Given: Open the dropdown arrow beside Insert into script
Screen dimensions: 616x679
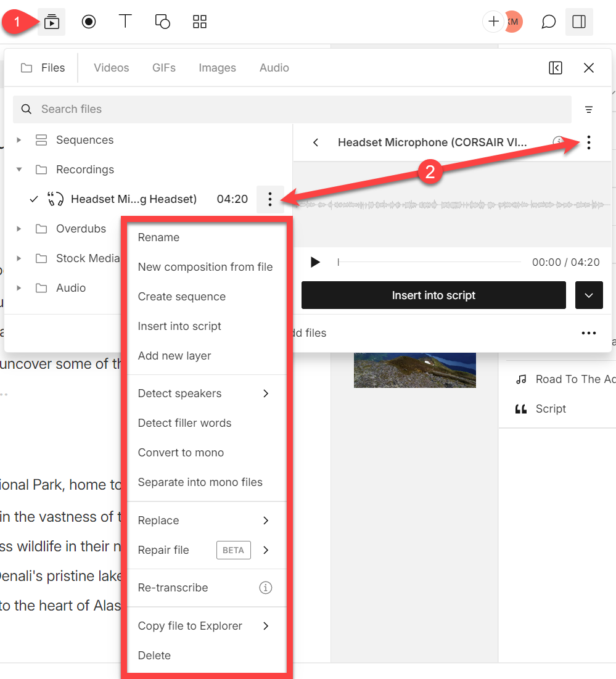Looking at the screenshot, I should tap(589, 295).
